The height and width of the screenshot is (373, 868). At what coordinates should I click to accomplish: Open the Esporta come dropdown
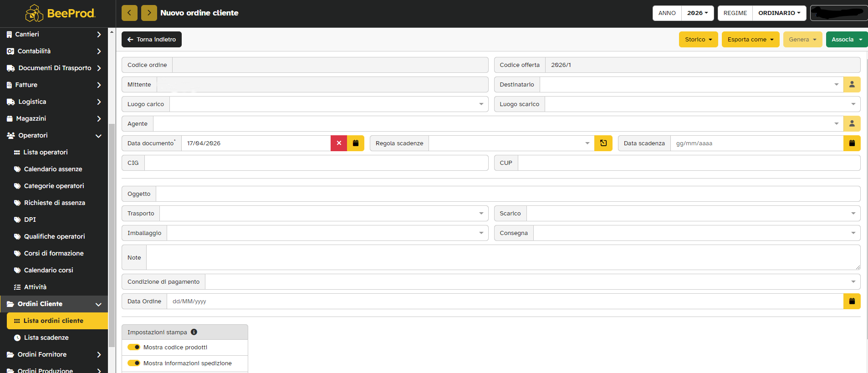[x=751, y=39]
